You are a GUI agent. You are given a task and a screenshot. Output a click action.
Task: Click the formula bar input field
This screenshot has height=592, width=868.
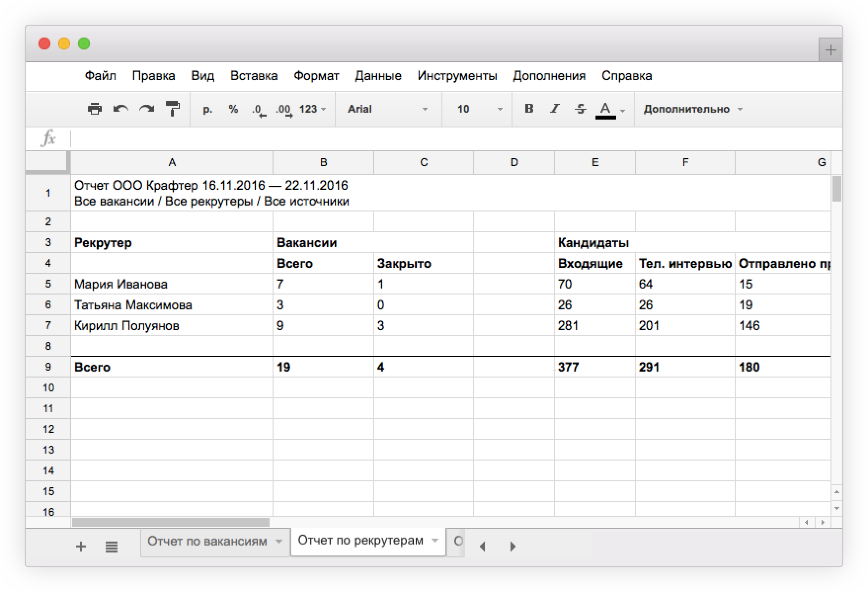(x=444, y=139)
